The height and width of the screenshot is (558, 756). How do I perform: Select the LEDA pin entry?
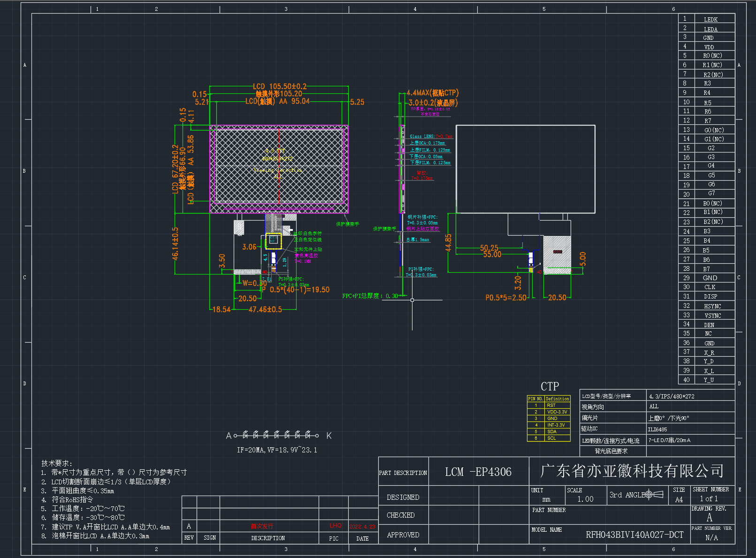point(710,29)
